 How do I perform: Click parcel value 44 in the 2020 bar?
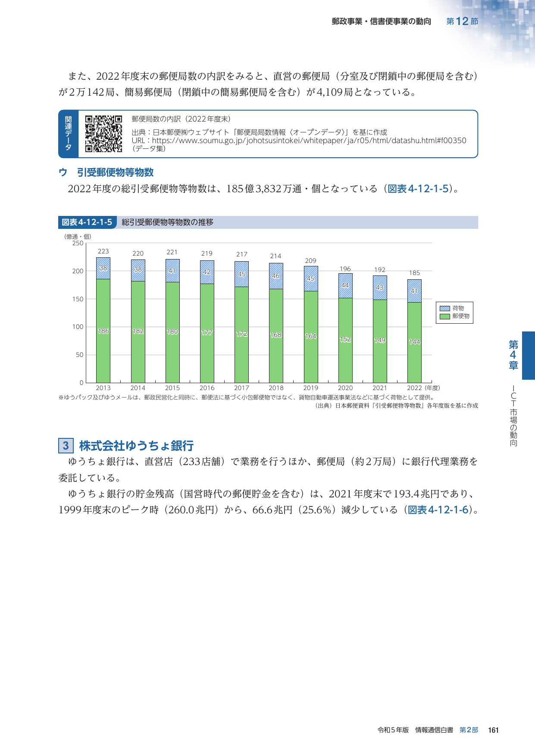coord(345,285)
